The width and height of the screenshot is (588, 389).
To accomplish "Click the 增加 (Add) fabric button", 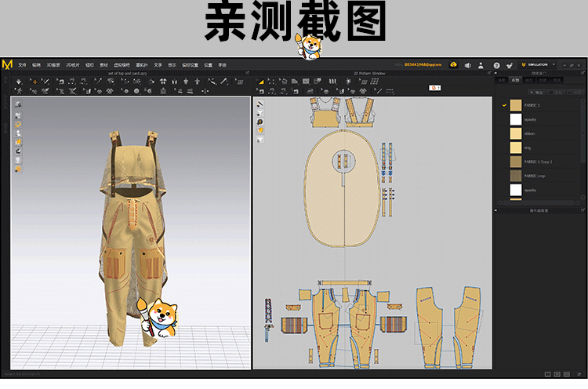I will tap(539, 92).
